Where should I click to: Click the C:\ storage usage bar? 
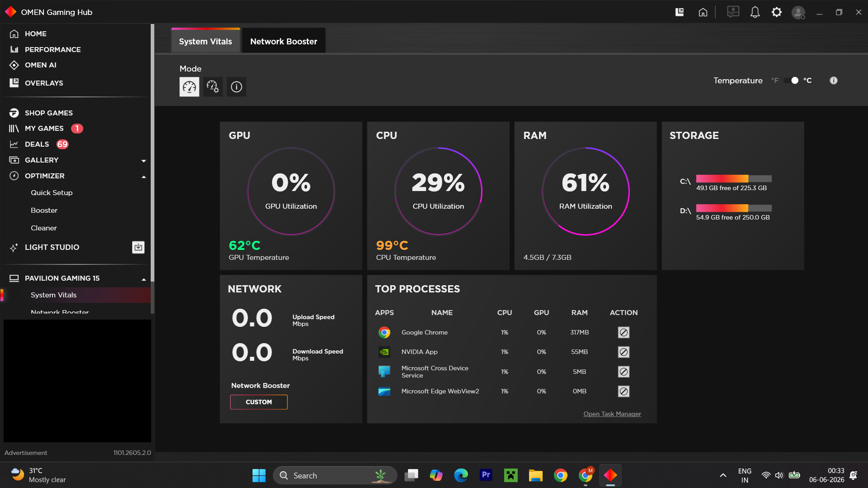(734, 178)
